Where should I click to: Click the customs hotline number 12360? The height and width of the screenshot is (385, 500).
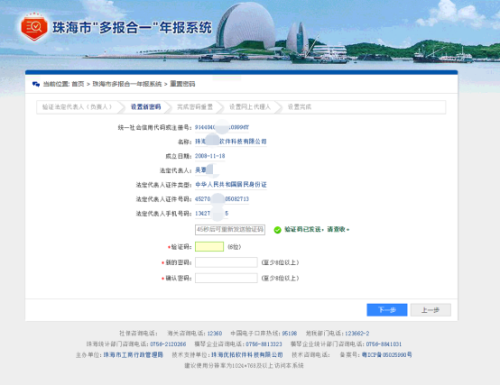click(215, 333)
